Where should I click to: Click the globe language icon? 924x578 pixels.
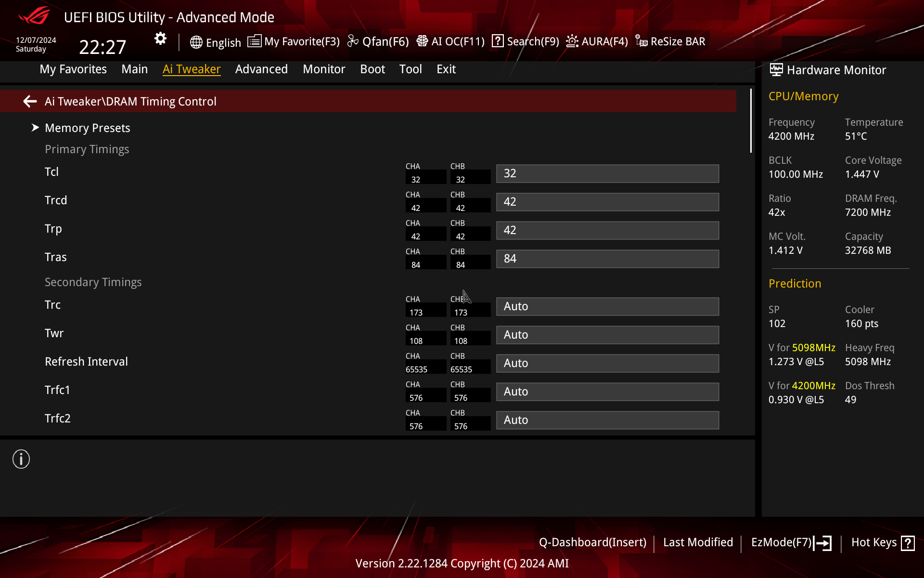click(x=196, y=42)
